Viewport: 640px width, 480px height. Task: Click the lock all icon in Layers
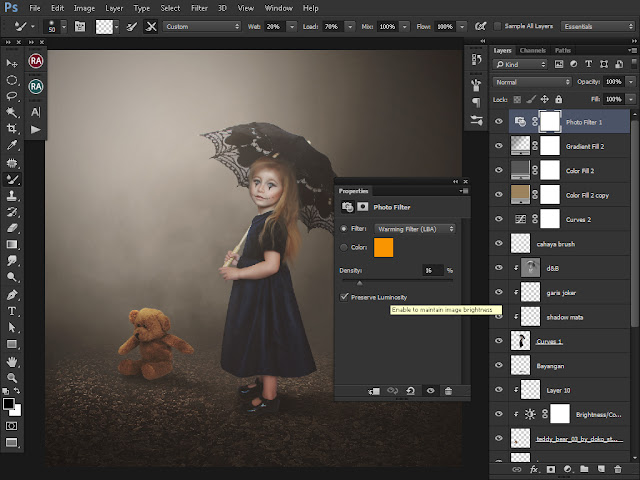559,99
